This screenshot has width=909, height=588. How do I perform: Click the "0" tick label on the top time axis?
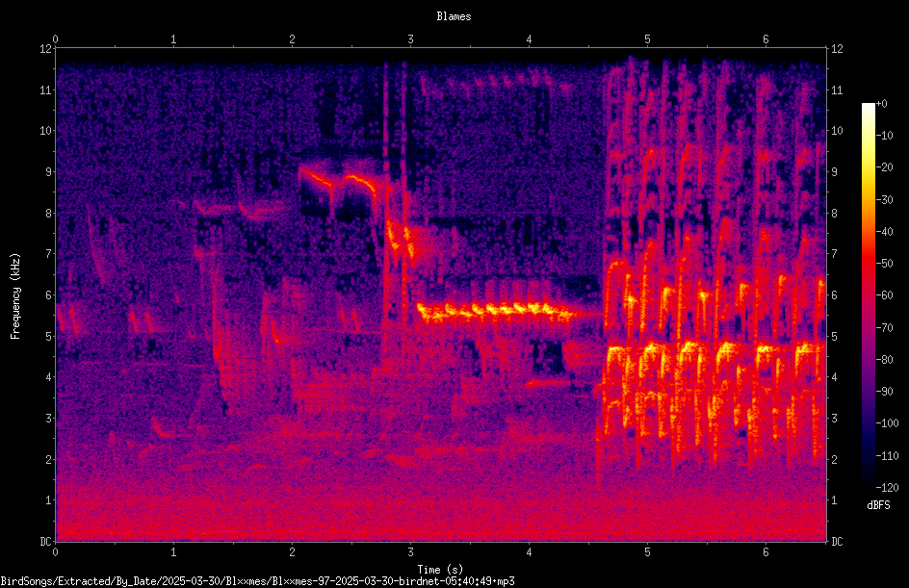click(55, 39)
